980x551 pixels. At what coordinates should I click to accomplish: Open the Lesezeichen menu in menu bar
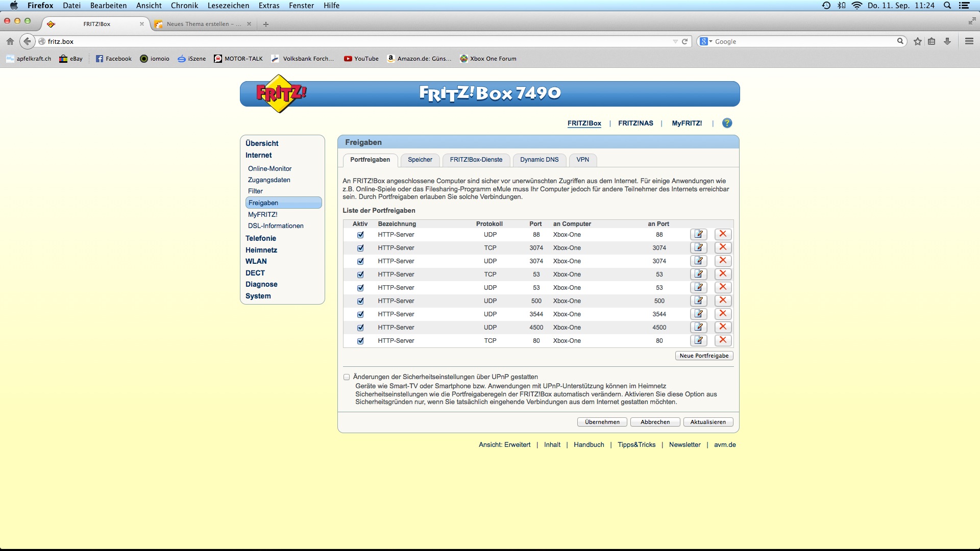coord(228,6)
